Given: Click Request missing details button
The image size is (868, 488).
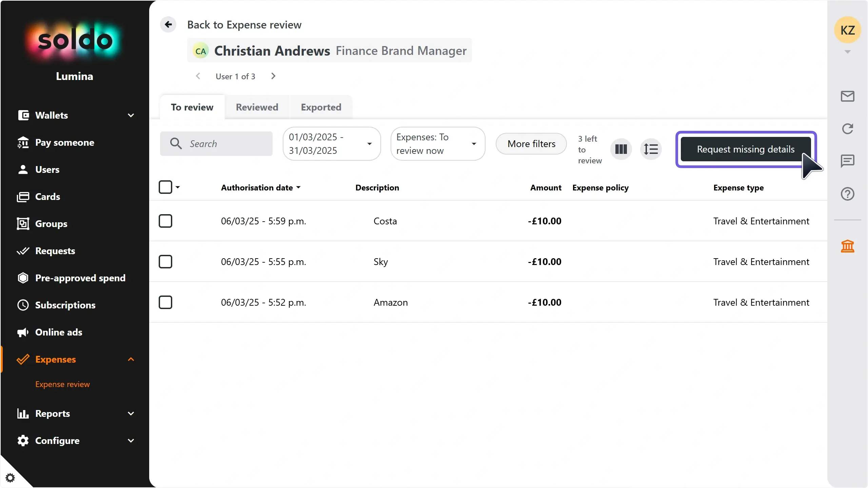Looking at the screenshot, I should tap(746, 149).
